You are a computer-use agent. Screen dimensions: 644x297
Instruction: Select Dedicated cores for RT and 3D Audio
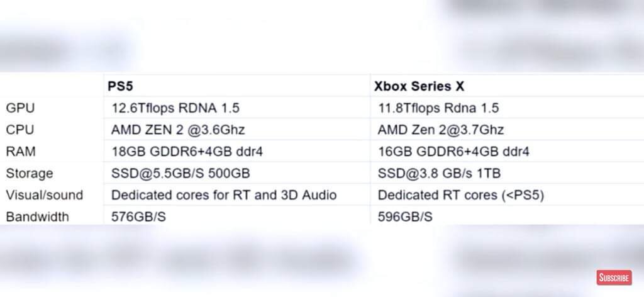pyautogui.click(x=224, y=194)
